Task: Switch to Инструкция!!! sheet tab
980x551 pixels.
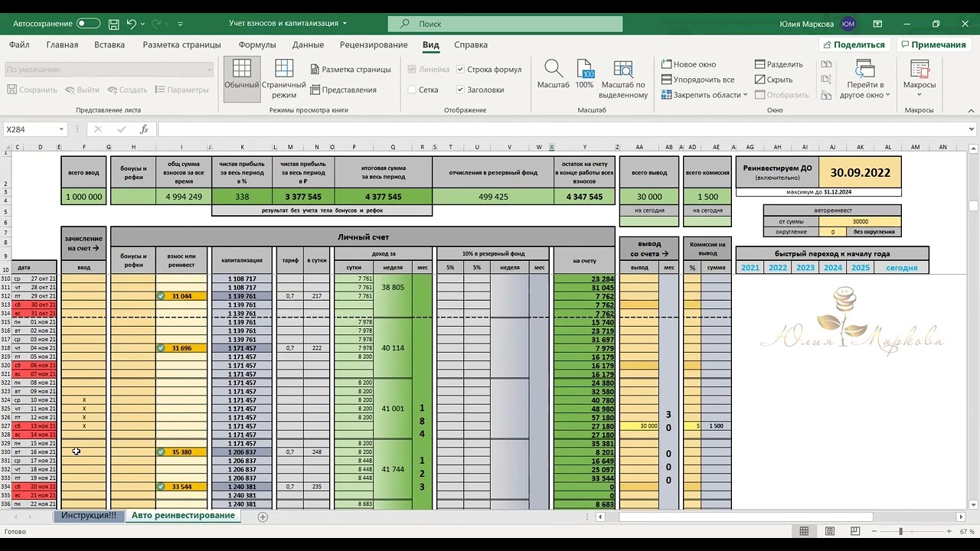Action: click(89, 516)
